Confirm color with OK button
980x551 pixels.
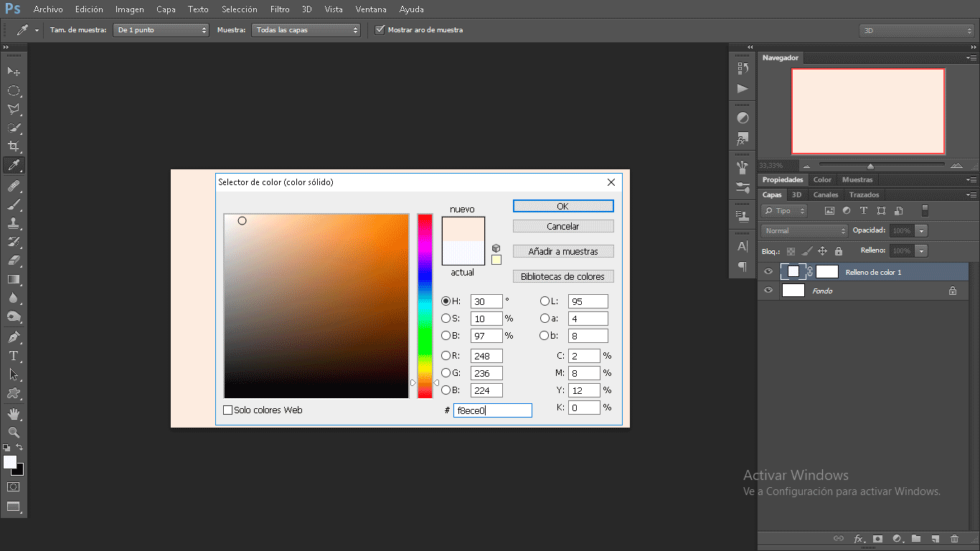[563, 206]
